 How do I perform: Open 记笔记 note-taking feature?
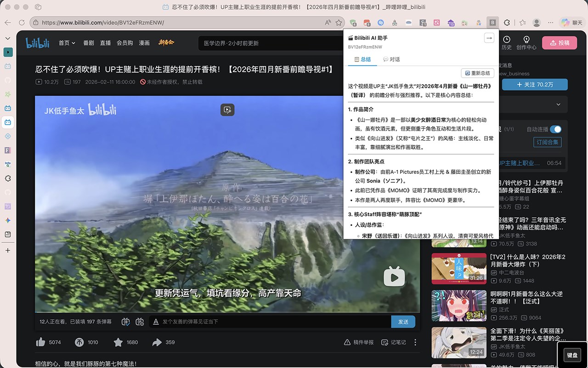[x=393, y=342]
